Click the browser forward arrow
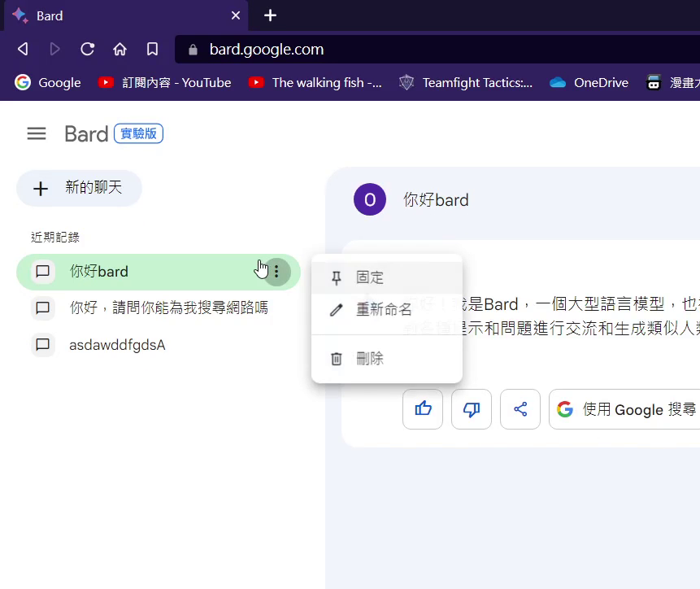700x589 pixels. pos(55,49)
